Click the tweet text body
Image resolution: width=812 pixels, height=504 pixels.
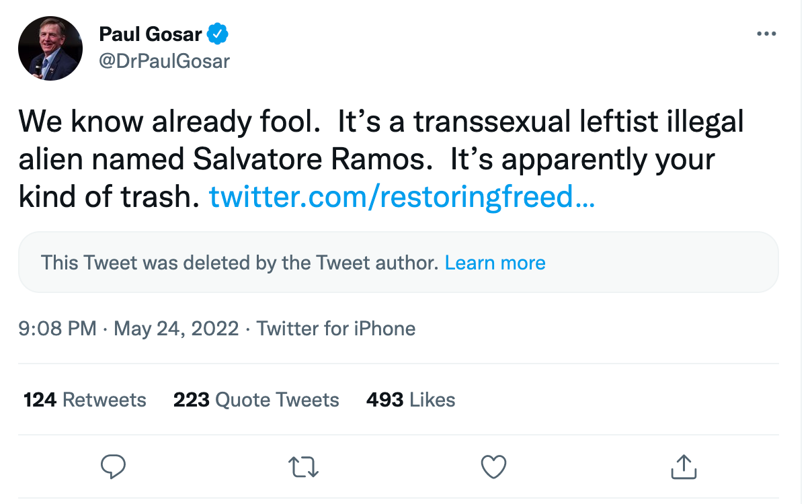click(381, 159)
